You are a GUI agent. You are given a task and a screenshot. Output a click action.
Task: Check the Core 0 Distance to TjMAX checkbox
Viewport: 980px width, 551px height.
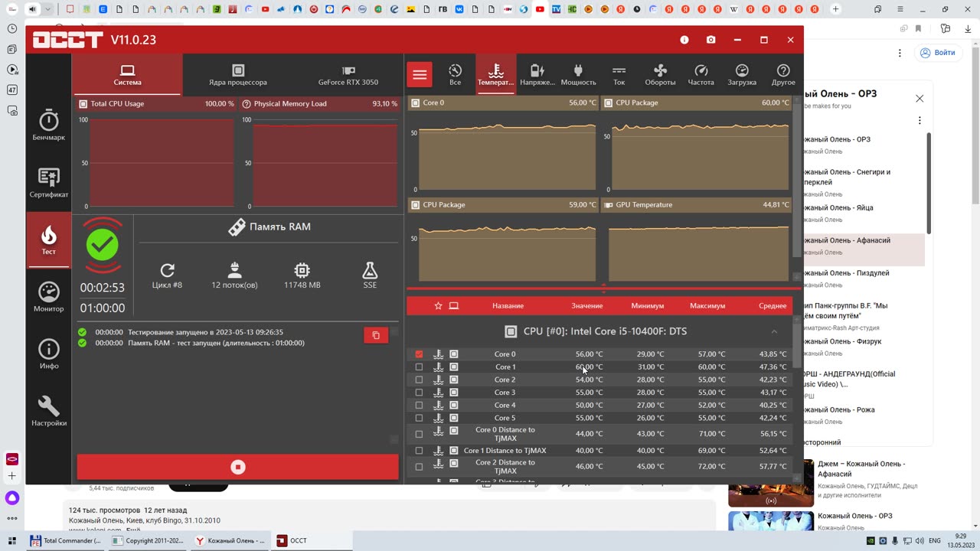coord(419,434)
